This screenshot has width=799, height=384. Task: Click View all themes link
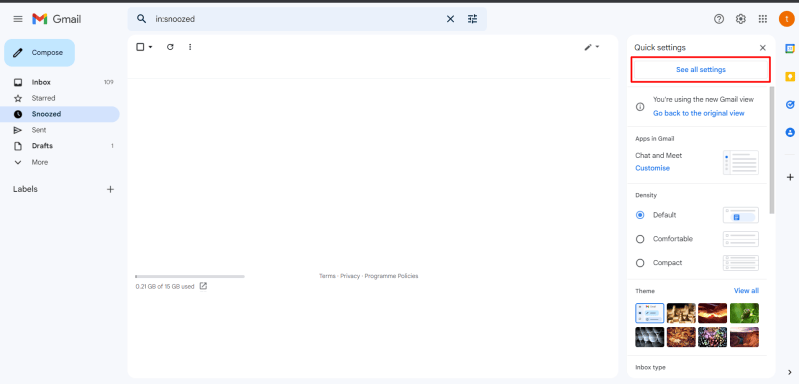(746, 291)
